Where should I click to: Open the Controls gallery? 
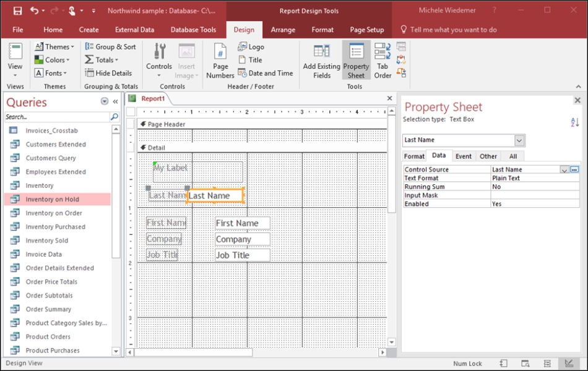point(159,60)
